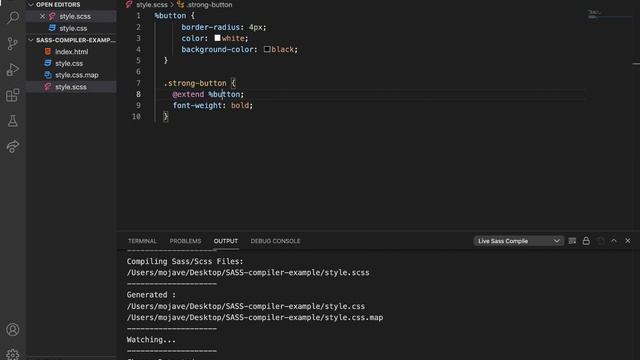The height and width of the screenshot is (360, 640).
Task: Click the style.css.map path in the output
Action: (255, 318)
